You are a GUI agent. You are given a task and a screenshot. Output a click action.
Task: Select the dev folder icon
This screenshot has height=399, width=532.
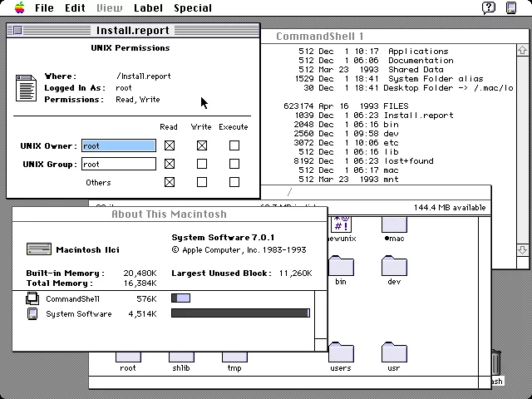(x=394, y=266)
